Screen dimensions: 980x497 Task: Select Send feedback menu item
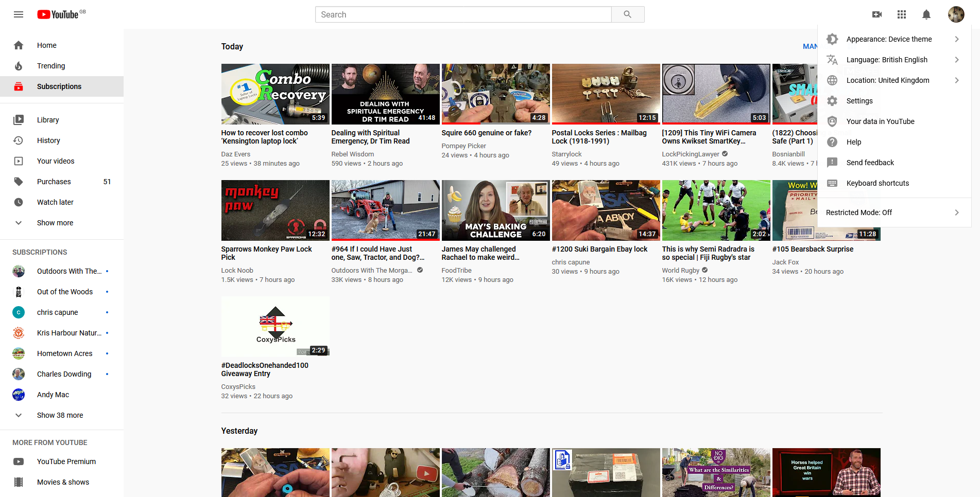point(894,163)
